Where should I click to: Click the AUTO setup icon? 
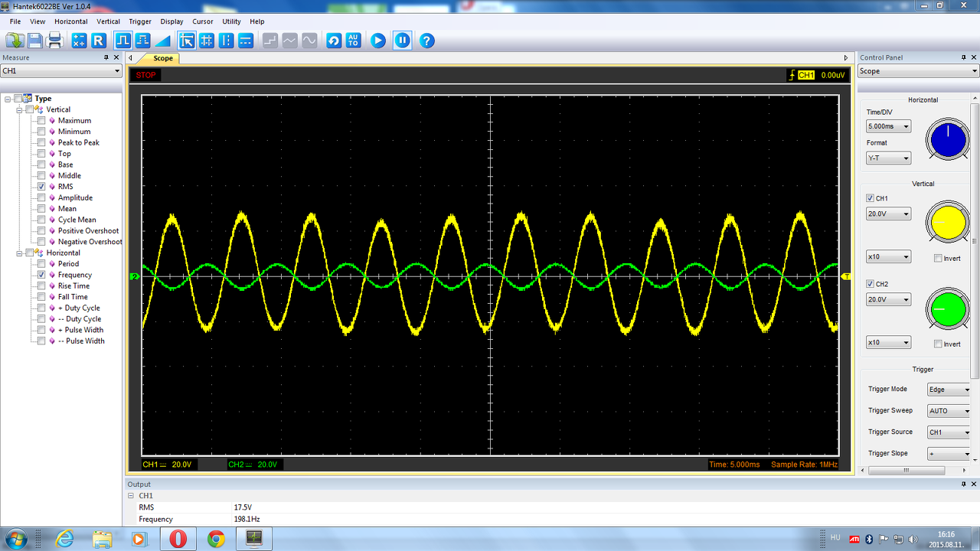tap(353, 41)
